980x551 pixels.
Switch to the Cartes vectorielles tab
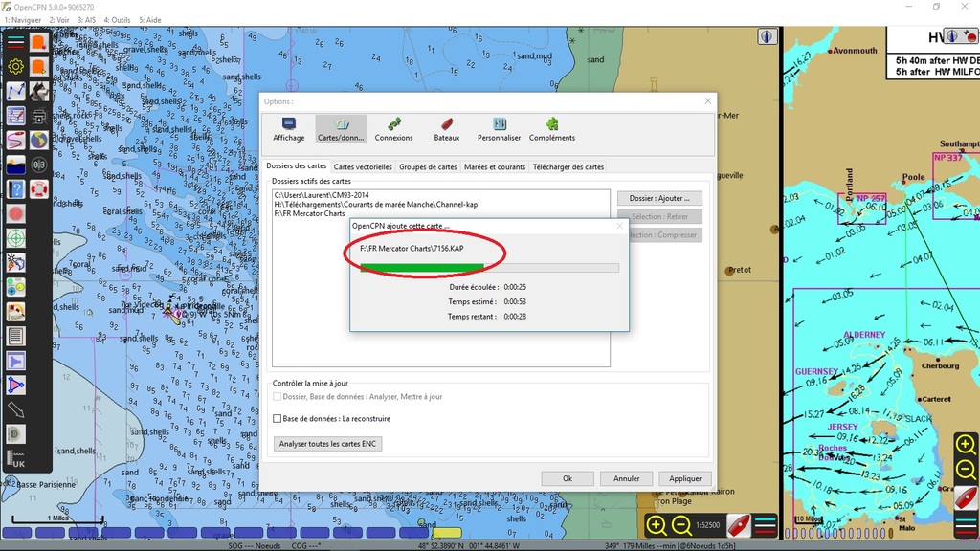click(363, 166)
